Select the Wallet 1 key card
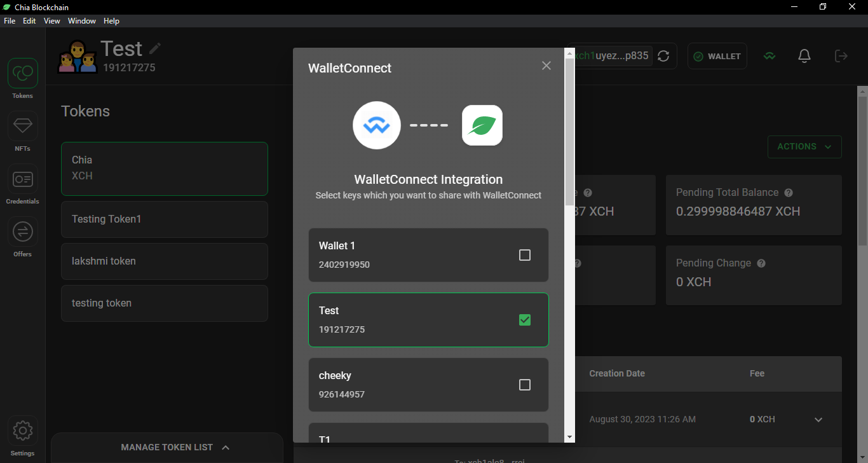 (428, 255)
